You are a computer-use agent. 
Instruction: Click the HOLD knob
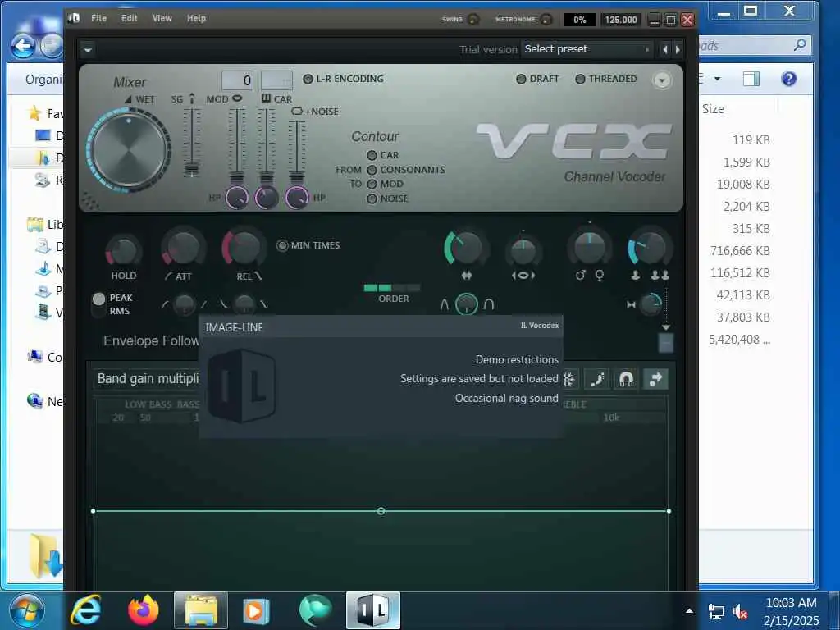pos(124,251)
